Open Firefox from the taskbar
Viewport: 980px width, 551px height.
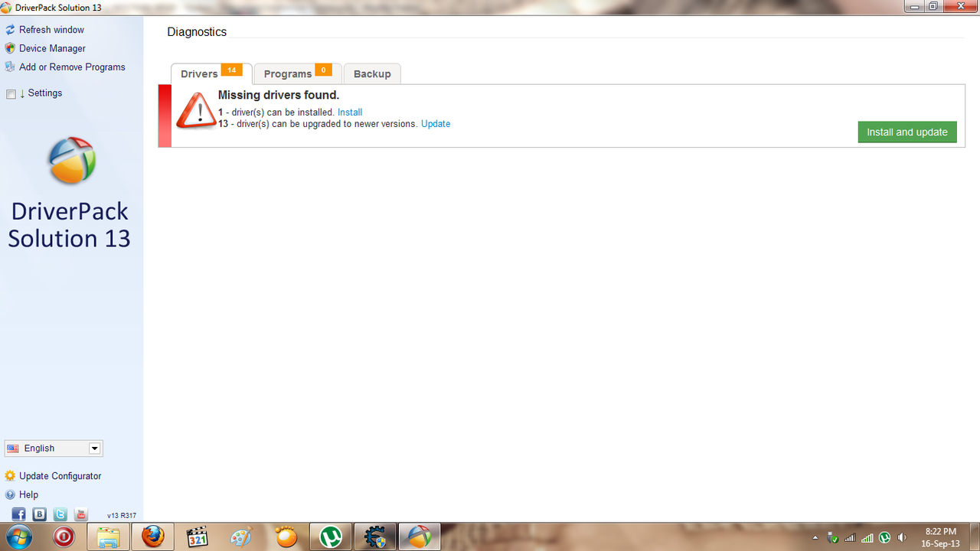[x=153, y=537]
